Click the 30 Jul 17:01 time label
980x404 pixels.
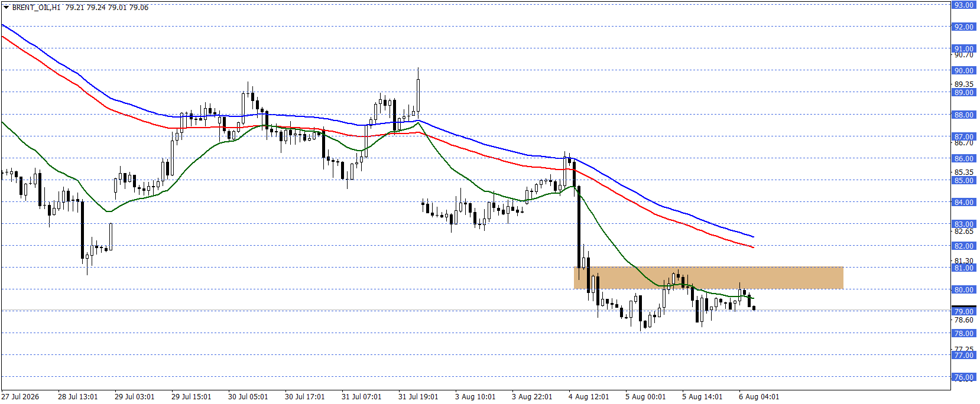(305, 397)
